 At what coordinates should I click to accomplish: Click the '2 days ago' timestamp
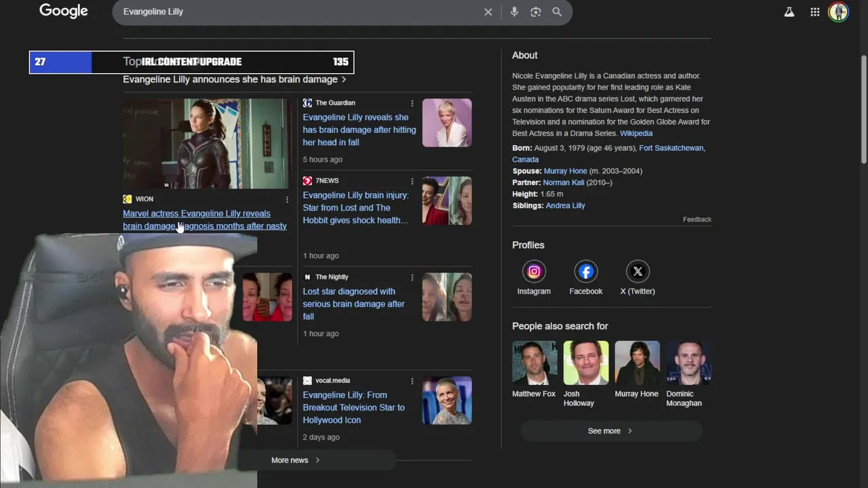point(321,438)
